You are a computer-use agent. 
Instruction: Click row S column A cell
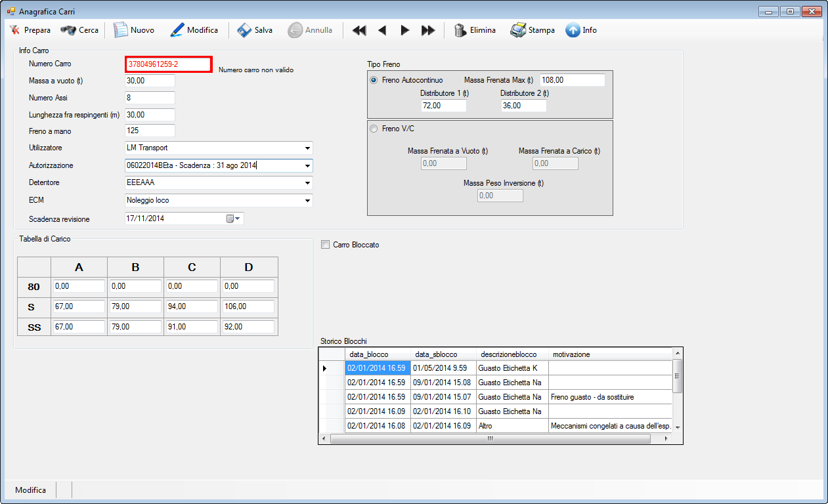tap(79, 306)
